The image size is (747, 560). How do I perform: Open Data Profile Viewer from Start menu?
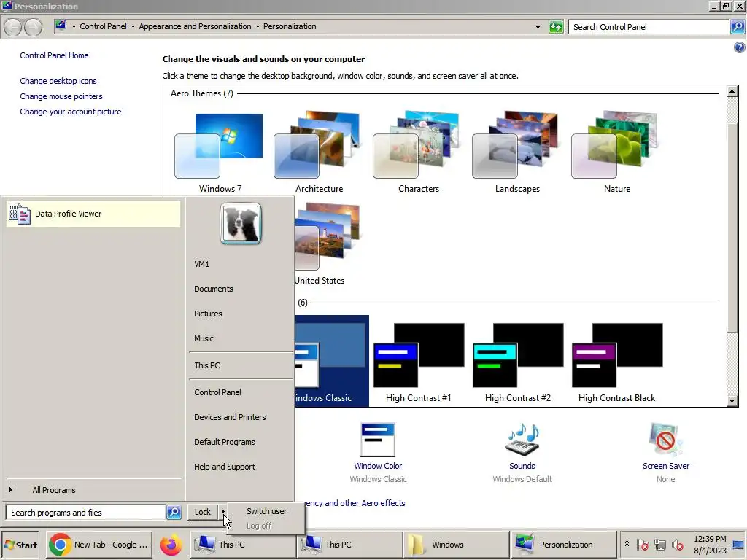coord(93,214)
